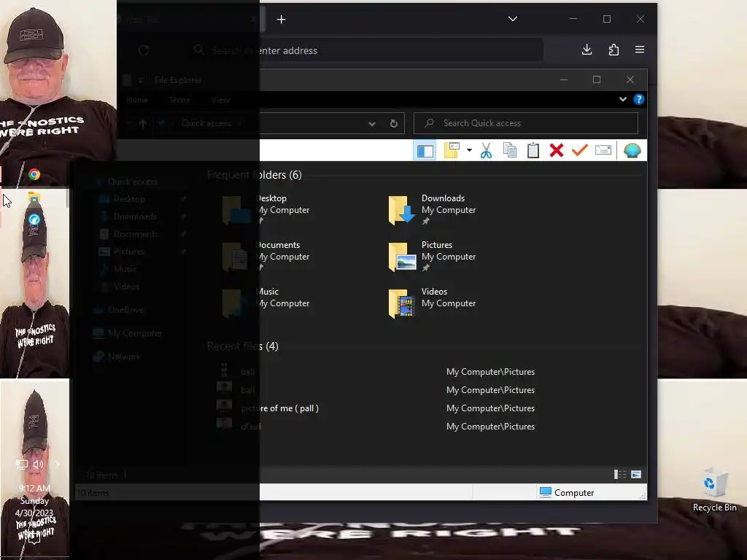Select the 'Music' folder label
This screenshot has height=560, width=747.
coord(267,292)
